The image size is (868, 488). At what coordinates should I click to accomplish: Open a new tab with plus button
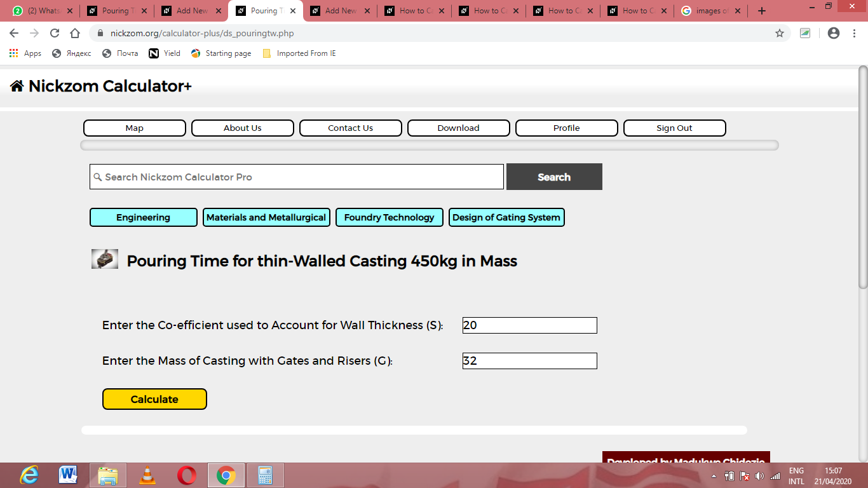pyautogui.click(x=762, y=11)
